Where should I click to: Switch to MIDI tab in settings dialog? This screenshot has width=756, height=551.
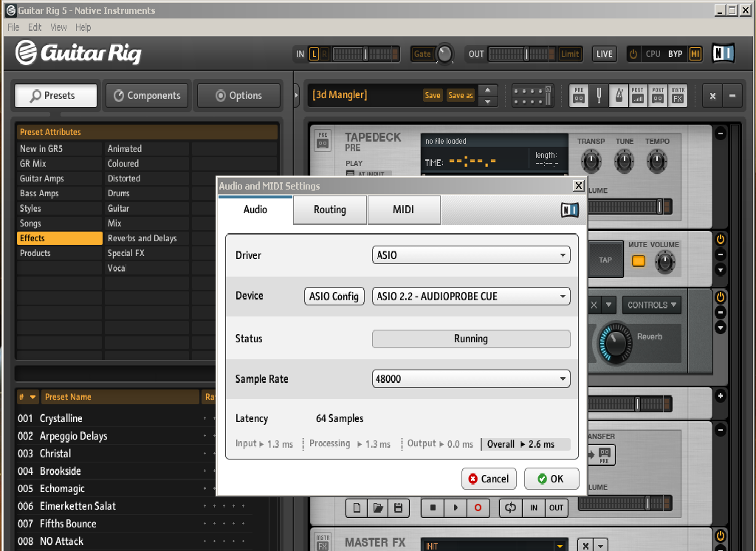tap(404, 209)
